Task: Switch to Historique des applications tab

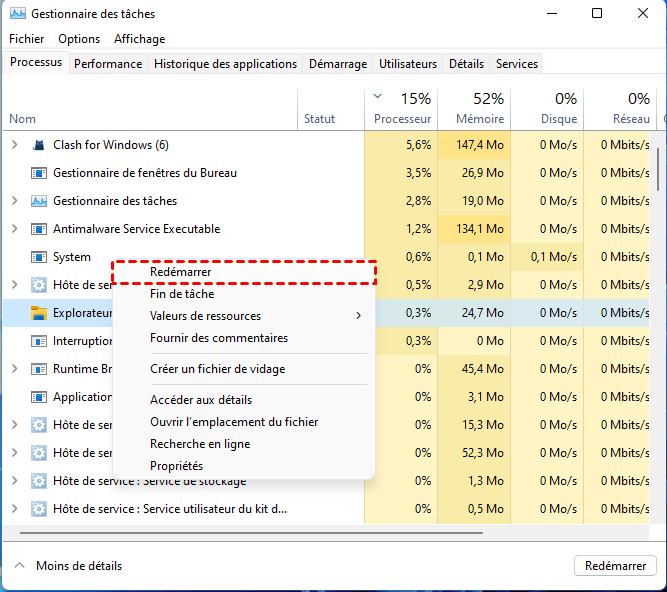Action: (225, 64)
